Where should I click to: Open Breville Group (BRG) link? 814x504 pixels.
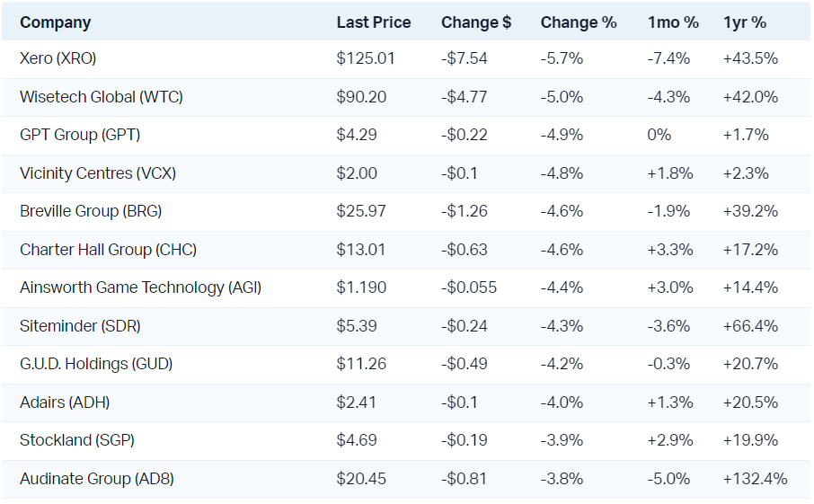tap(91, 211)
